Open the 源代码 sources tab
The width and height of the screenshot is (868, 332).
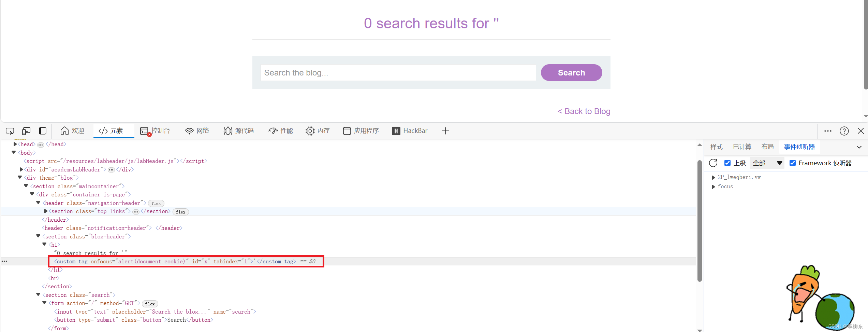point(239,131)
